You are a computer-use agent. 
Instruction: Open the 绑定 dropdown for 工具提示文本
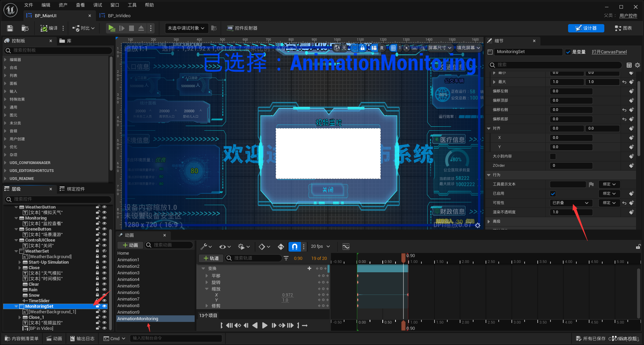pyautogui.click(x=609, y=184)
